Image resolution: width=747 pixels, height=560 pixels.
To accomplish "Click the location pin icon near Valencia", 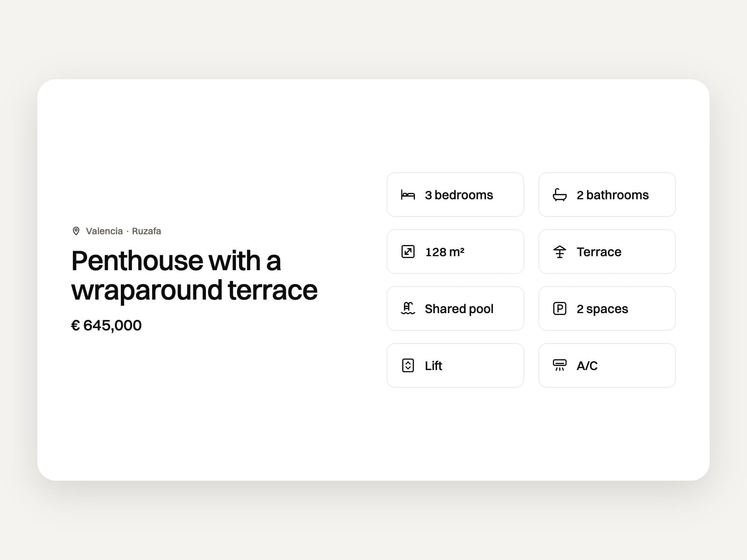I will (x=76, y=231).
